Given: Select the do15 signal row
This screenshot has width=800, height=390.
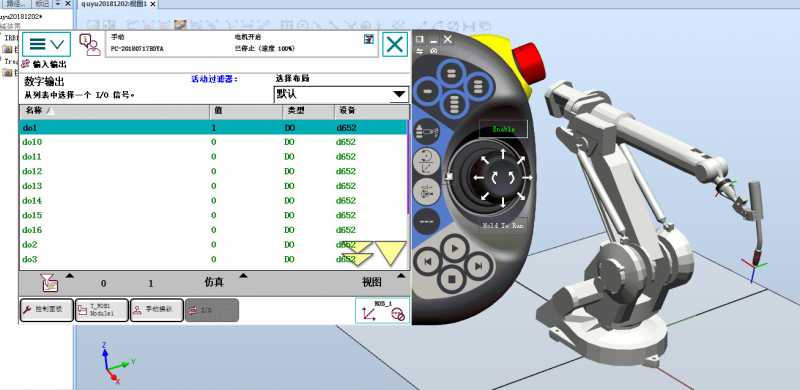Looking at the screenshot, I should coord(213,215).
